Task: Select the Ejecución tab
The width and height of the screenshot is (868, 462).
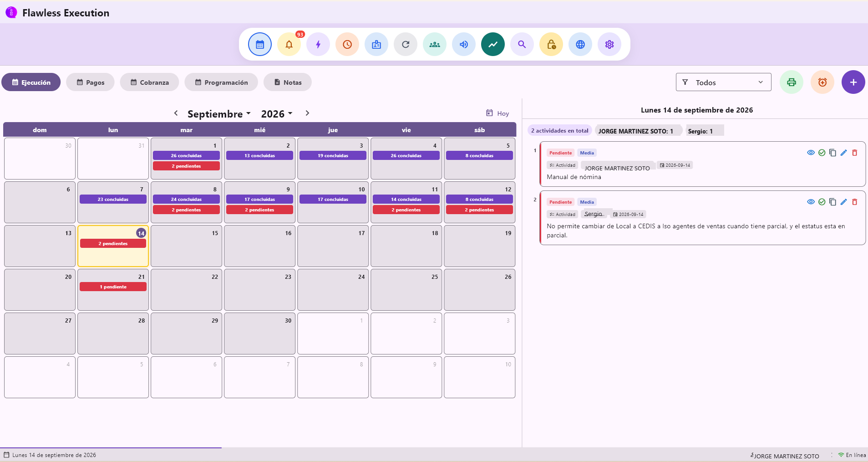Action: pyautogui.click(x=31, y=82)
